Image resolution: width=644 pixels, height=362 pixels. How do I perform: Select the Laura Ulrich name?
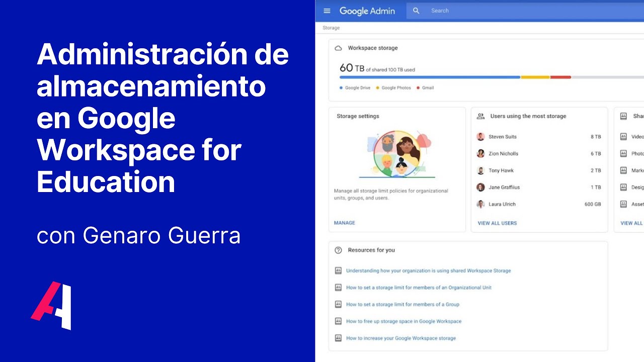[502, 204]
